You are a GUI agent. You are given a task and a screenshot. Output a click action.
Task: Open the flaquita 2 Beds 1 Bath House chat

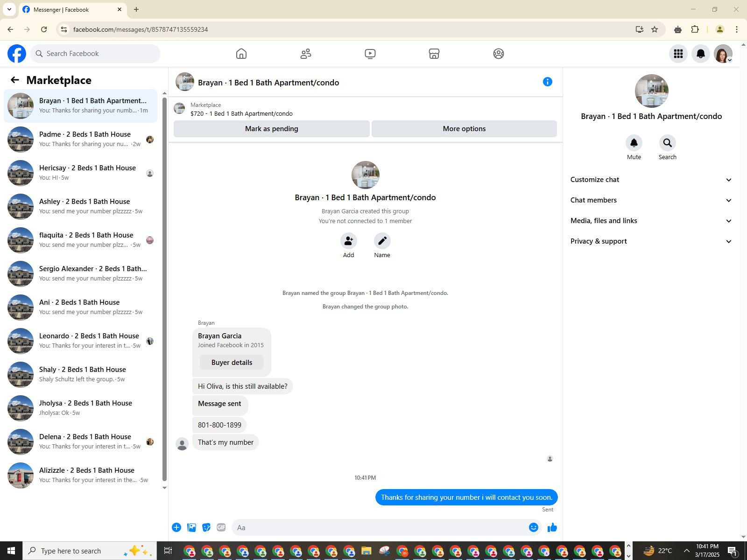81,240
